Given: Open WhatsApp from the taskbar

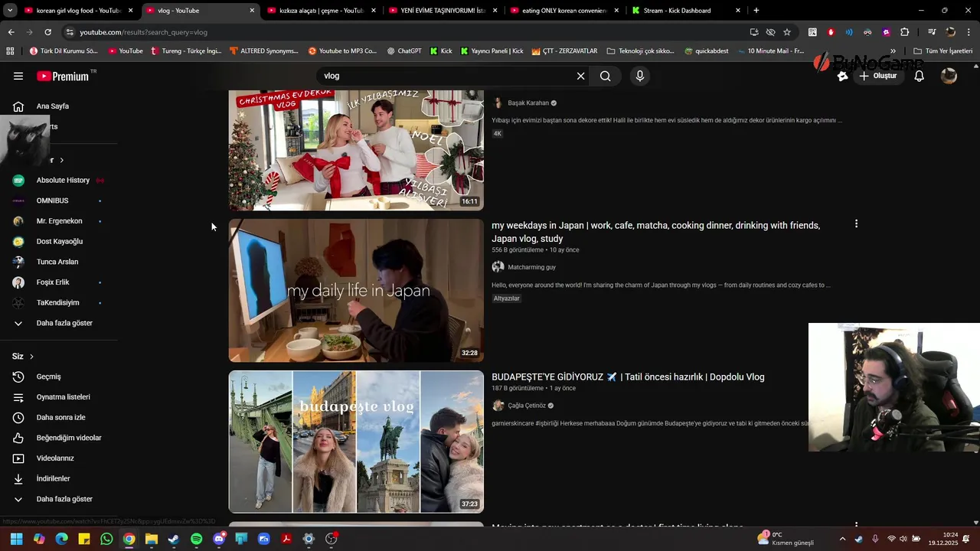Looking at the screenshot, I should pyautogui.click(x=106, y=539).
